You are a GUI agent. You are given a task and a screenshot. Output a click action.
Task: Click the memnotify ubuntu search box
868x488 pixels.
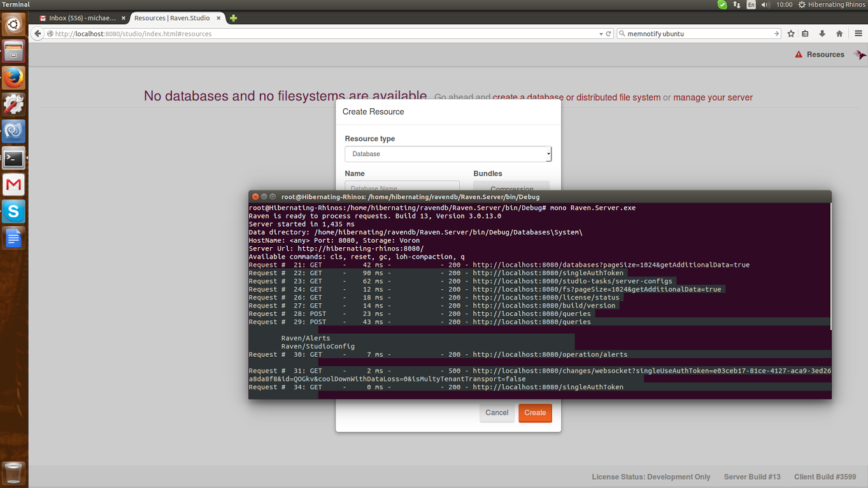(699, 34)
